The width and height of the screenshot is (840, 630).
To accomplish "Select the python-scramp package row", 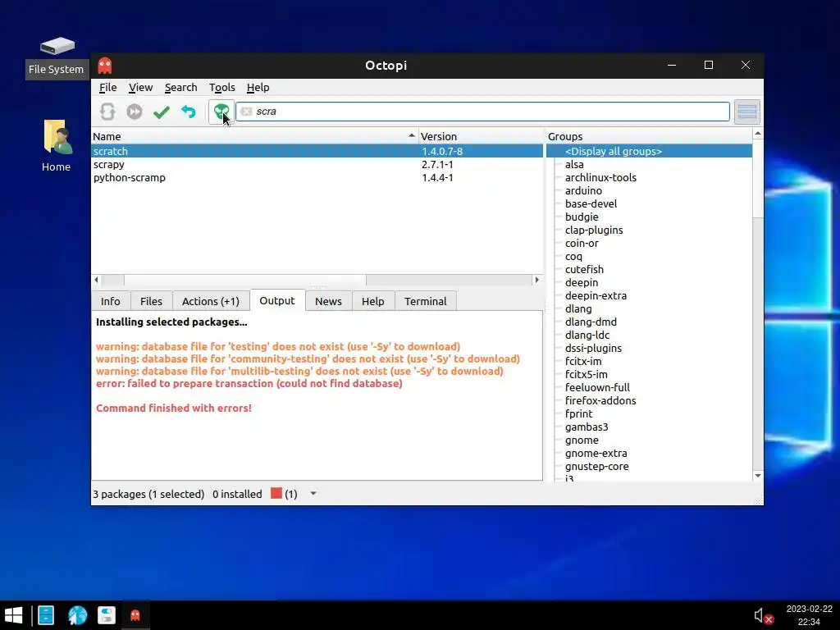I will click(x=317, y=177).
